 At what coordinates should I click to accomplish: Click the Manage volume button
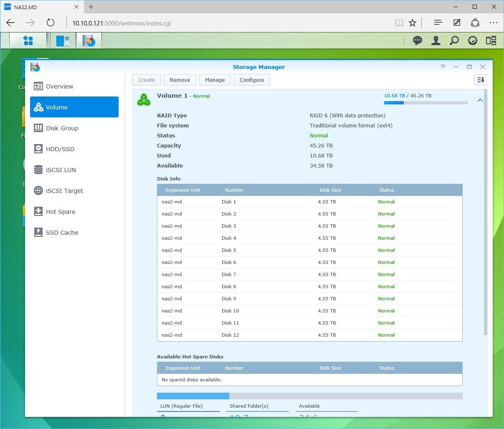[215, 80]
